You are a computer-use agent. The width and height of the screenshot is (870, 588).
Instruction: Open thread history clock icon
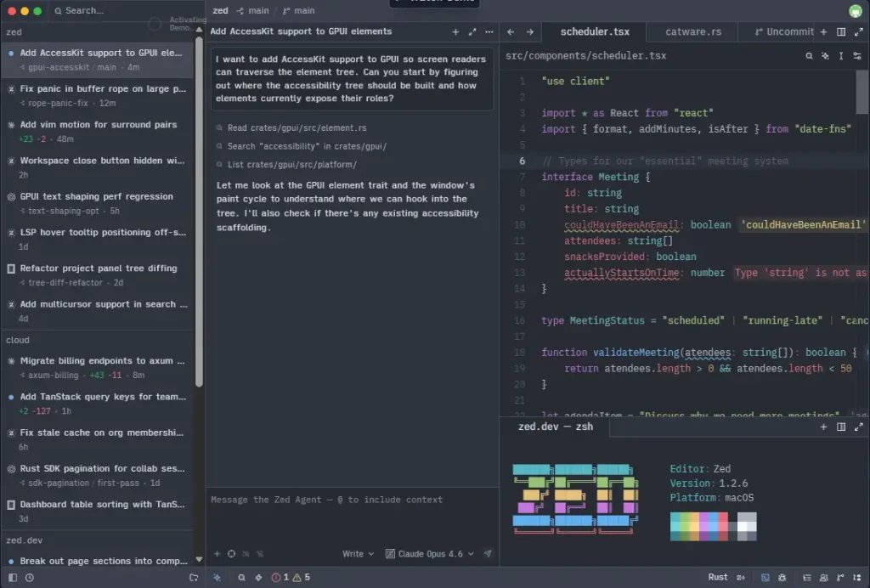pos(30,578)
